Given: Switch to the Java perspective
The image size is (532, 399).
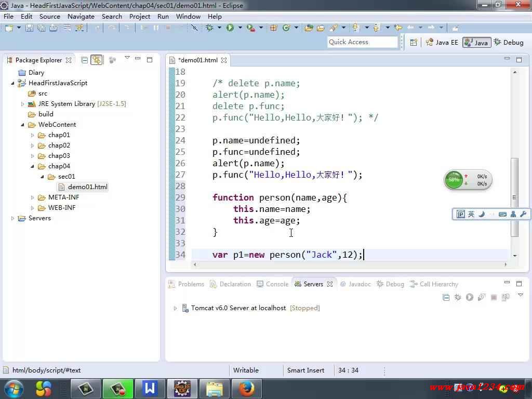Looking at the screenshot, I should click(477, 43).
